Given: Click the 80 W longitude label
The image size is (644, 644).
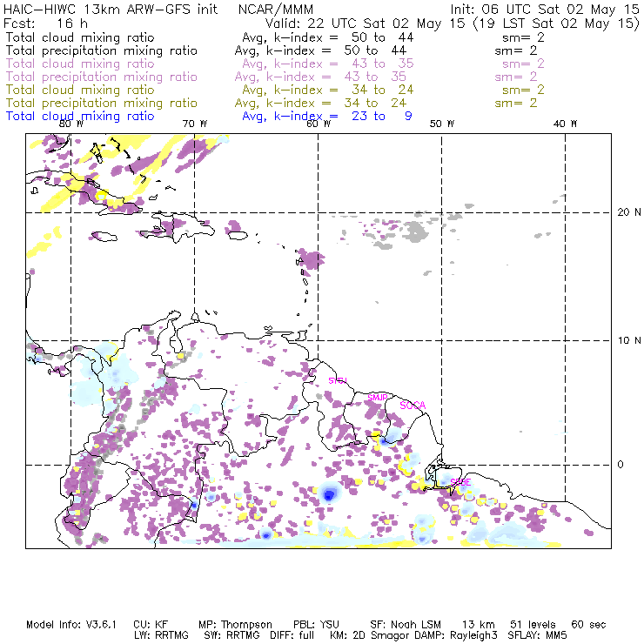Looking at the screenshot, I should [71, 124].
